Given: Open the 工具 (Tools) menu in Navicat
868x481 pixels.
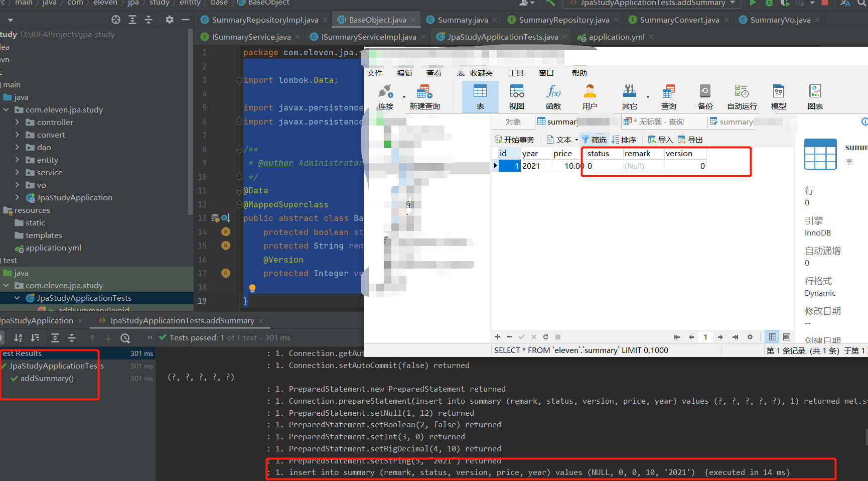Looking at the screenshot, I should pyautogui.click(x=516, y=73).
